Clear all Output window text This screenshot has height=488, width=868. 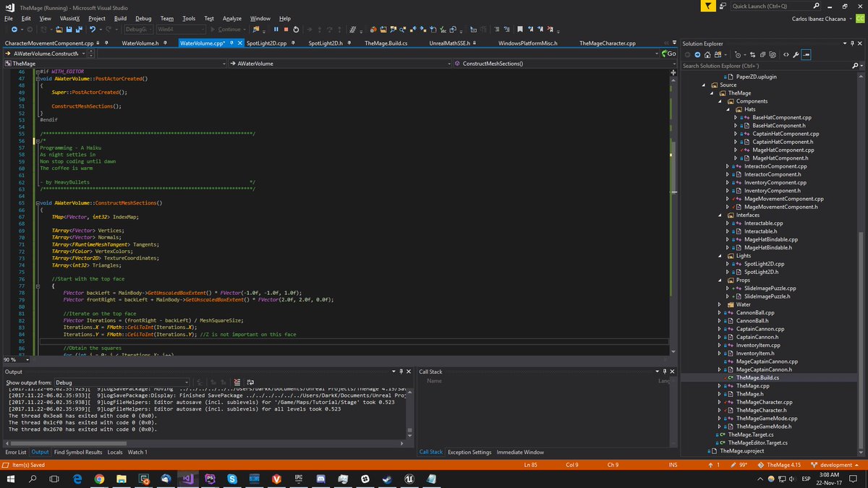(237, 382)
